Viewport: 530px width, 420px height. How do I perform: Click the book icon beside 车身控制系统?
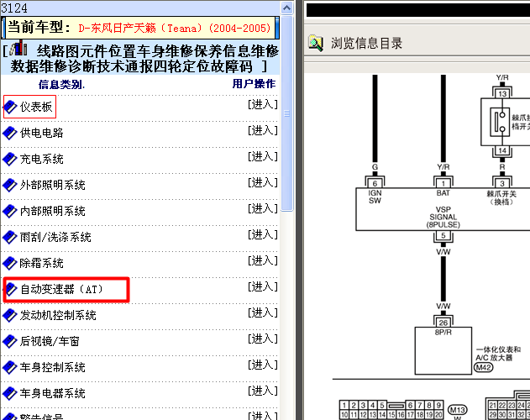coord(10,367)
